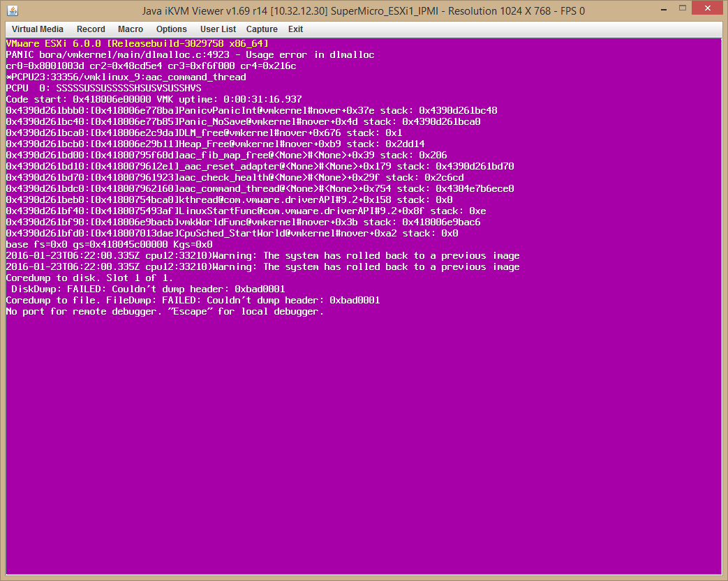Open the Capture menu
Screen dimensions: 728x581
262,29
